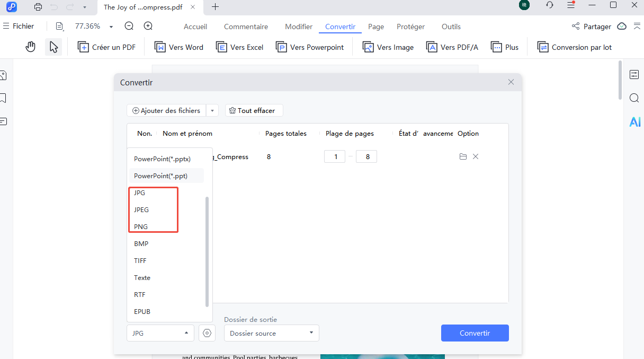
Task: Open the AI assistant panel
Action: 634,121
